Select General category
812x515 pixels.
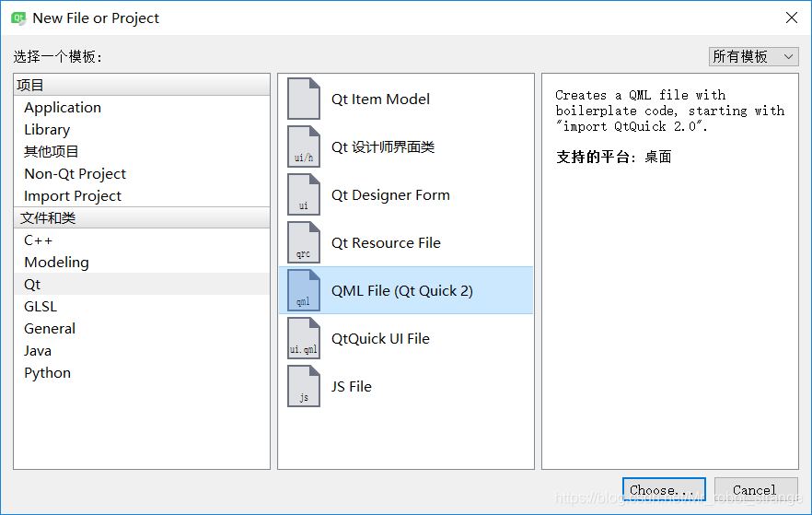142,329
